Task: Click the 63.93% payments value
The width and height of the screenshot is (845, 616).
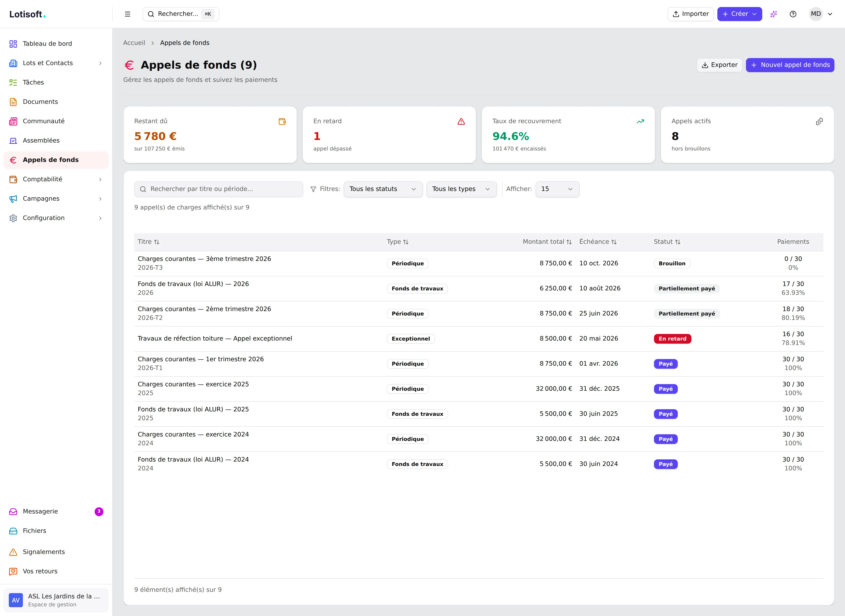Action: pyautogui.click(x=793, y=293)
